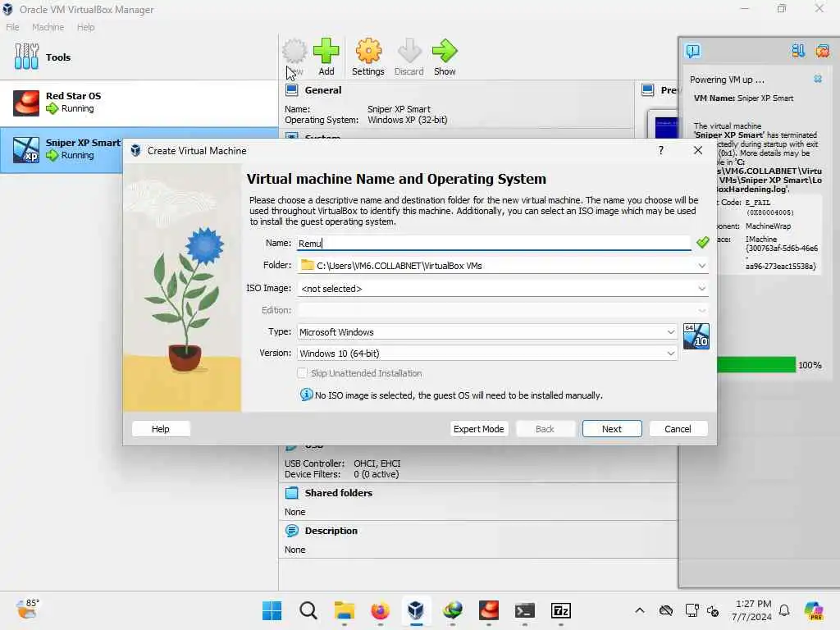Click the Description section icon
The height and width of the screenshot is (630, 840).
[x=291, y=531]
